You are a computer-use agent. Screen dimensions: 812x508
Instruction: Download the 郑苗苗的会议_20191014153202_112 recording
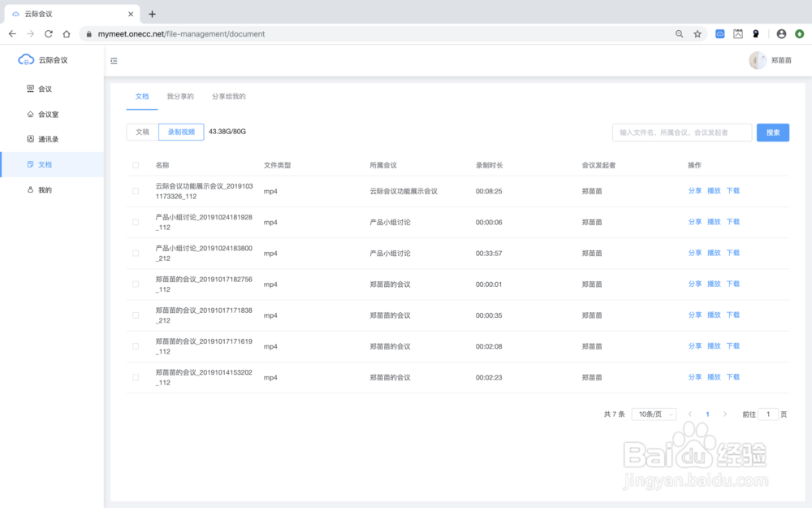click(x=732, y=377)
